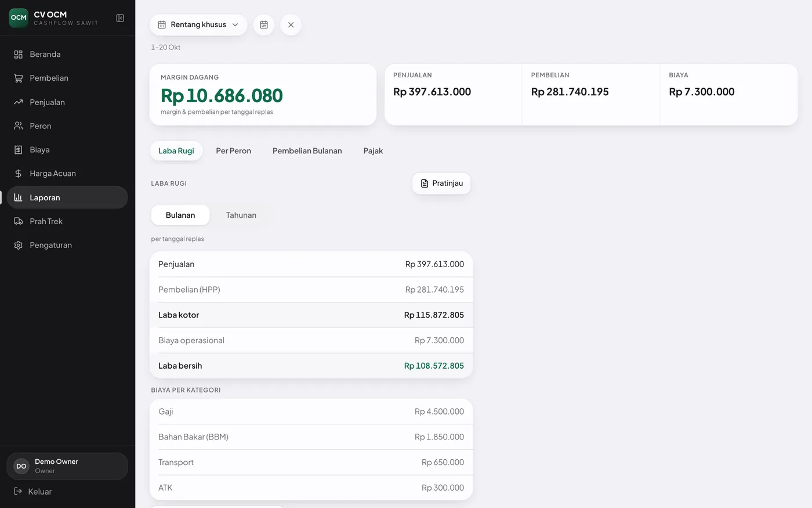Screen dimensions: 812x508
Task: Expand the Rentang khusus dropdown
Action: (198, 25)
